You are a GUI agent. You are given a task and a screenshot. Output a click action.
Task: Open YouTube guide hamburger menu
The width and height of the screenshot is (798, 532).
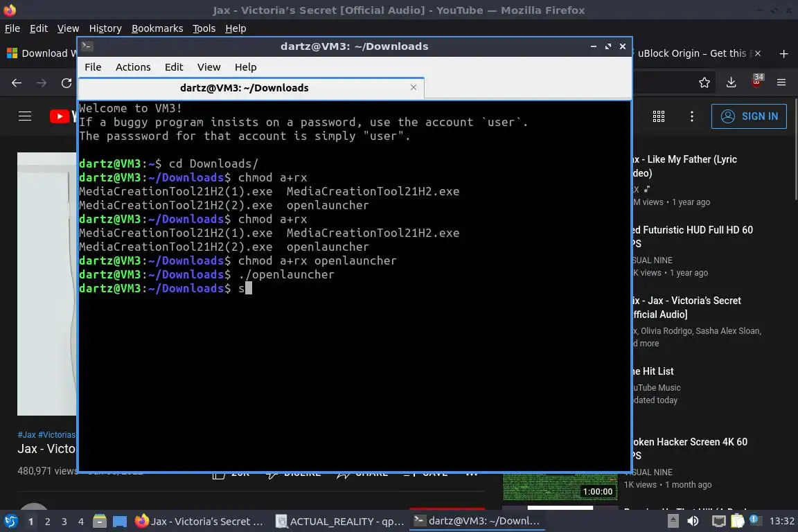(25, 116)
